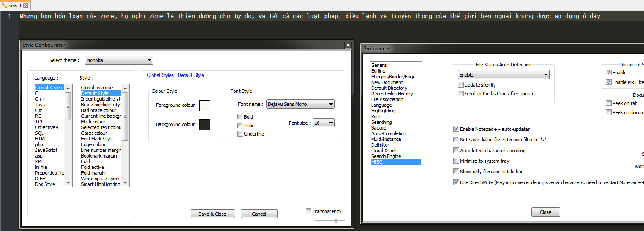Click the Save & Close button
This screenshot has width=644, height=231.
point(213,214)
